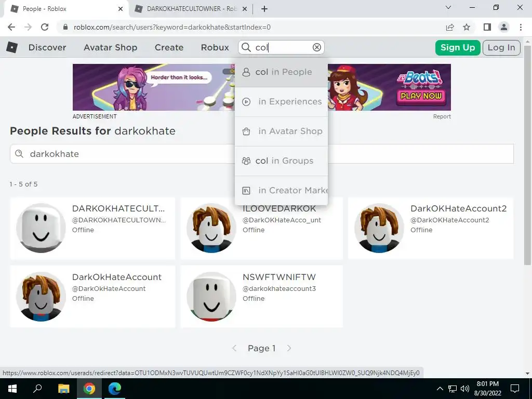Click the padlock site info icon

pos(66,27)
